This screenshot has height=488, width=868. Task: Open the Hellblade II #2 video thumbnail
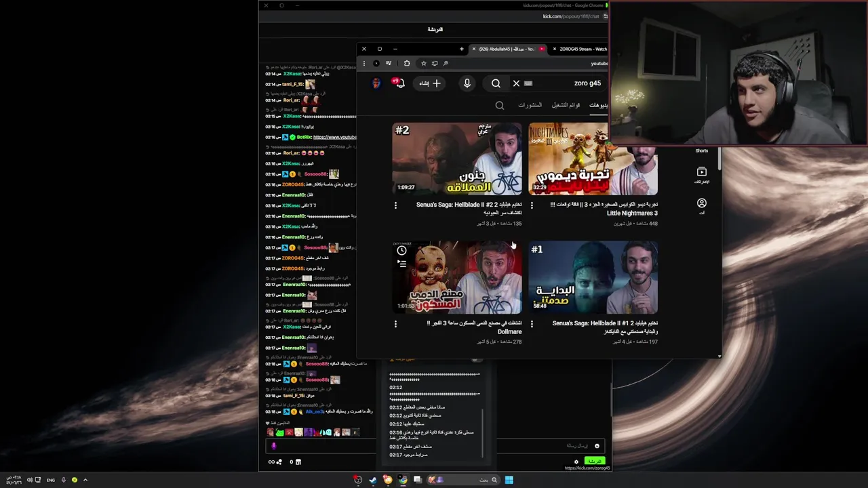[457, 159]
